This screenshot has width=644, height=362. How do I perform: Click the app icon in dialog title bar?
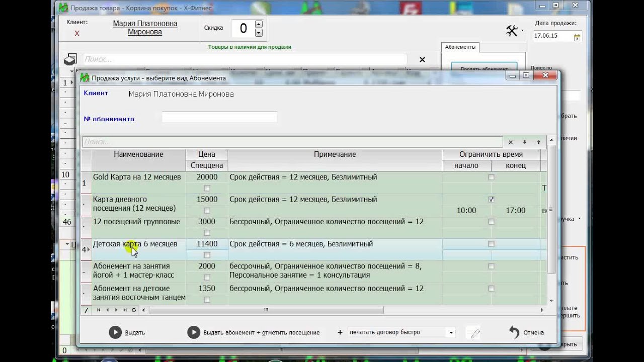85,78
